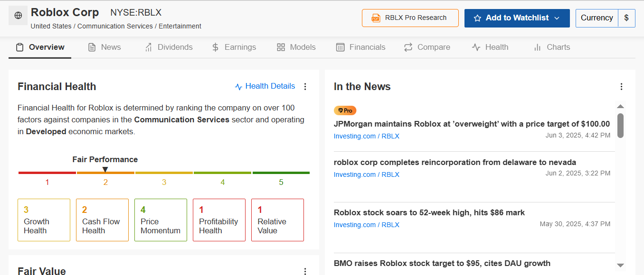
Task: Open BMO raises Roblox stock target article
Action: pyautogui.click(x=442, y=263)
